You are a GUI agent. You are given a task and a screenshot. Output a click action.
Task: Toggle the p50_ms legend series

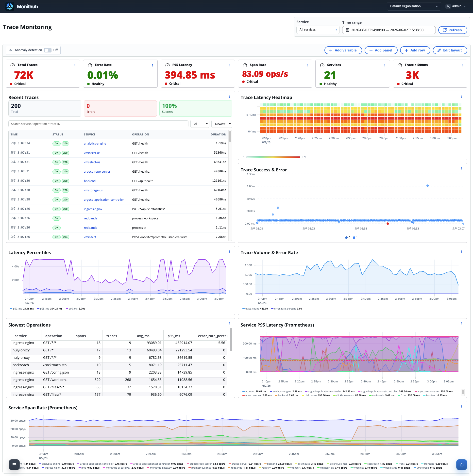pyautogui.click(x=22, y=309)
